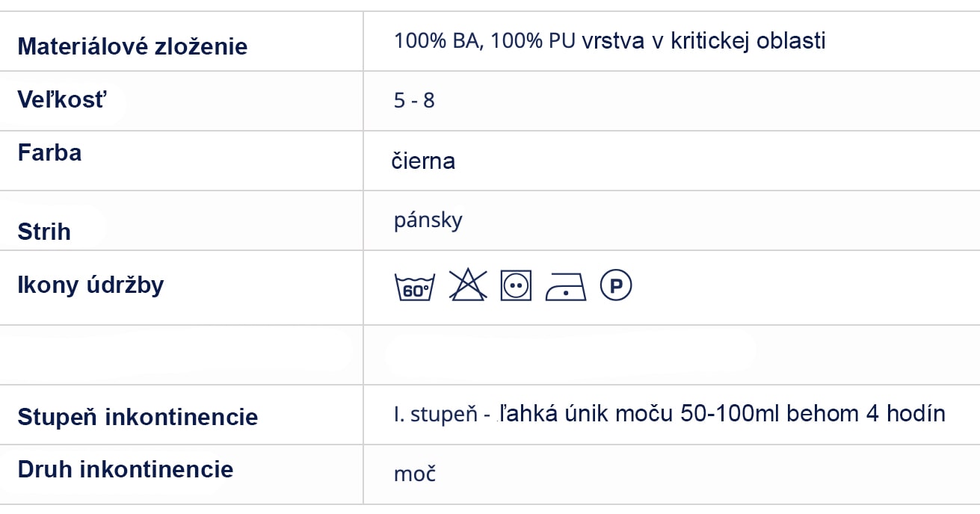Screen dimensions: 980x514
Task: Click the Strih label
Action: (x=44, y=232)
